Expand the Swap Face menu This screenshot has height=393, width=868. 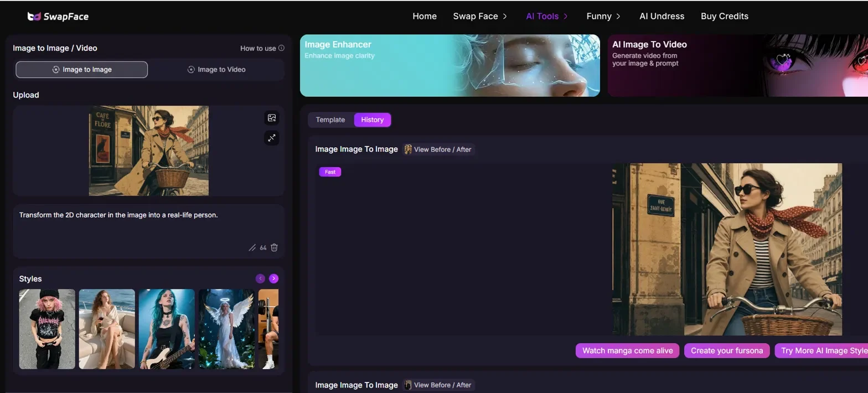pyautogui.click(x=480, y=16)
